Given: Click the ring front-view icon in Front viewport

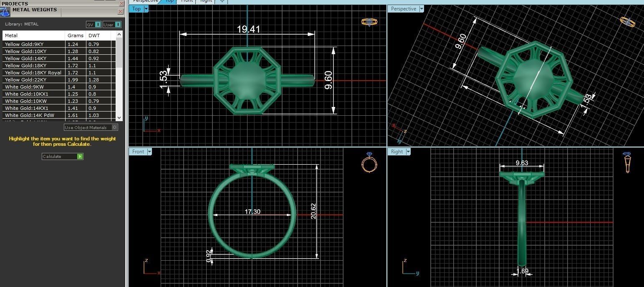Looking at the screenshot, I should point(369,163).
